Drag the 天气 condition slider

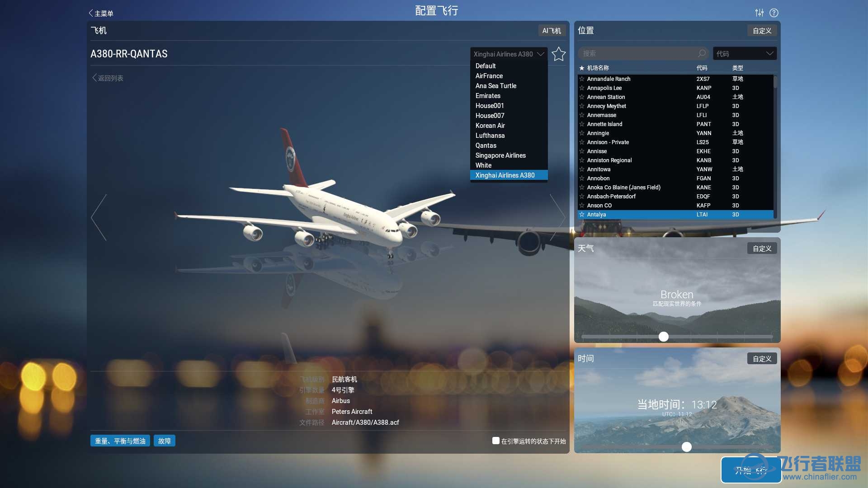pyautogui.click(x=664, y=336)
